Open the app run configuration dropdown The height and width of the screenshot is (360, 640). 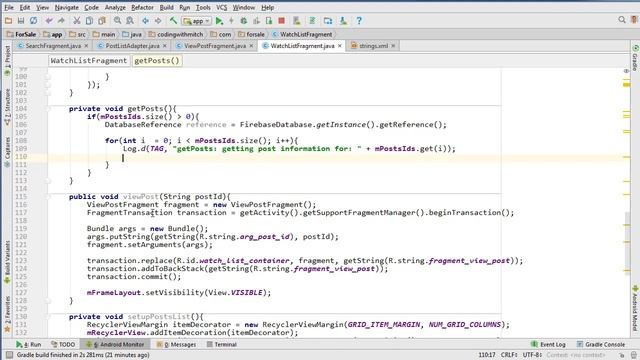[197, 20]
